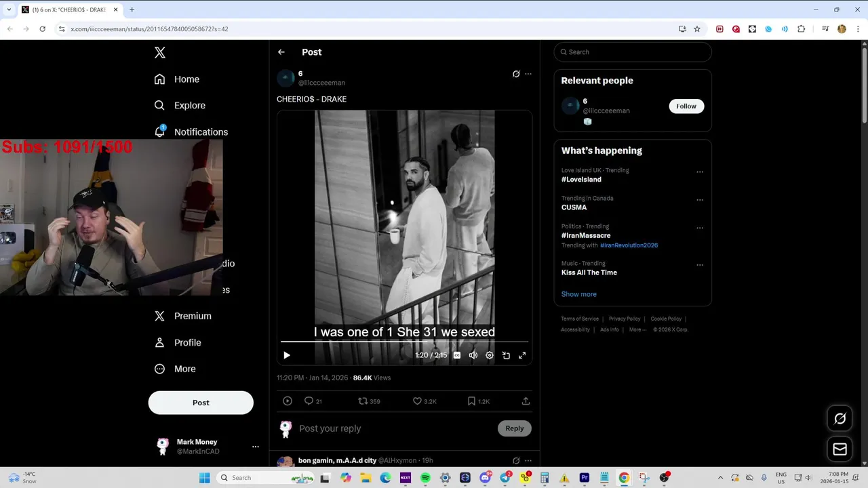Screen dimensions: 868x488
Task: Open Explore in the sidebar
Action: tap(180, 106)
